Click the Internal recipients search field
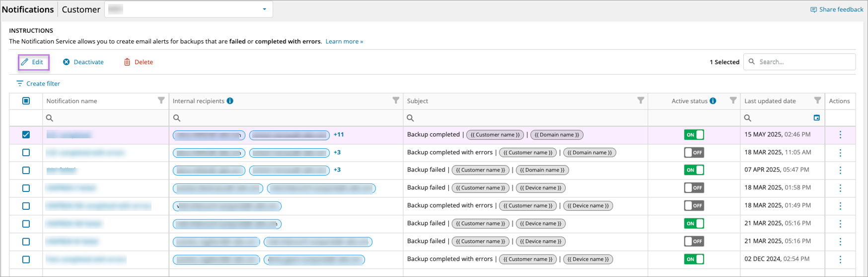The image size is (868, 277). (x=286, y=118)
